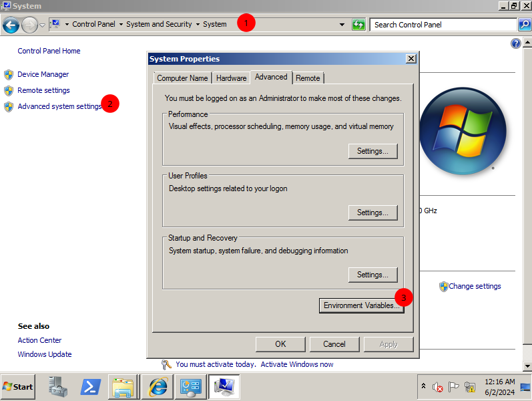Launch Windows PowerShell from the taskbar
Image resolution: width=532 pixels, height=401 pixels.
point(91,386)
